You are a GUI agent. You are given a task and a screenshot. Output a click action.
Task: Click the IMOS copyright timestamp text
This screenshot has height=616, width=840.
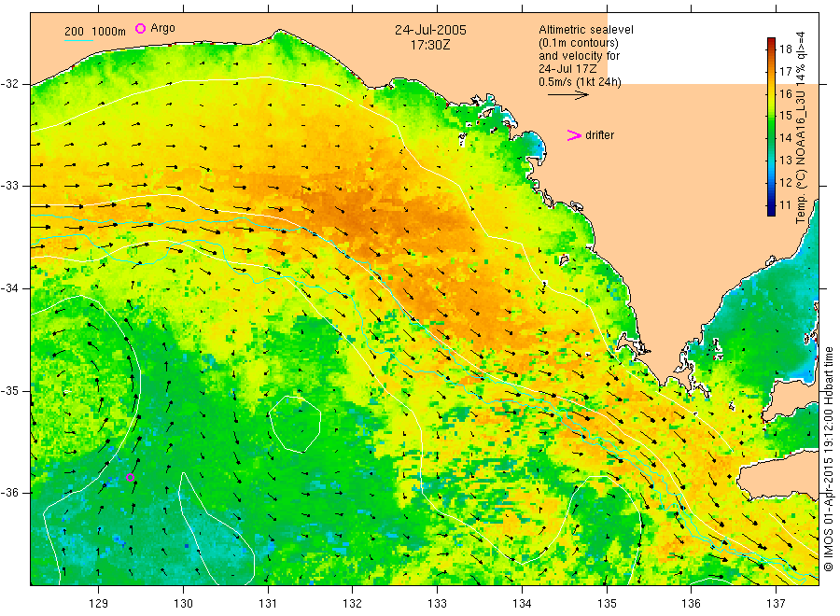point(828,459)
